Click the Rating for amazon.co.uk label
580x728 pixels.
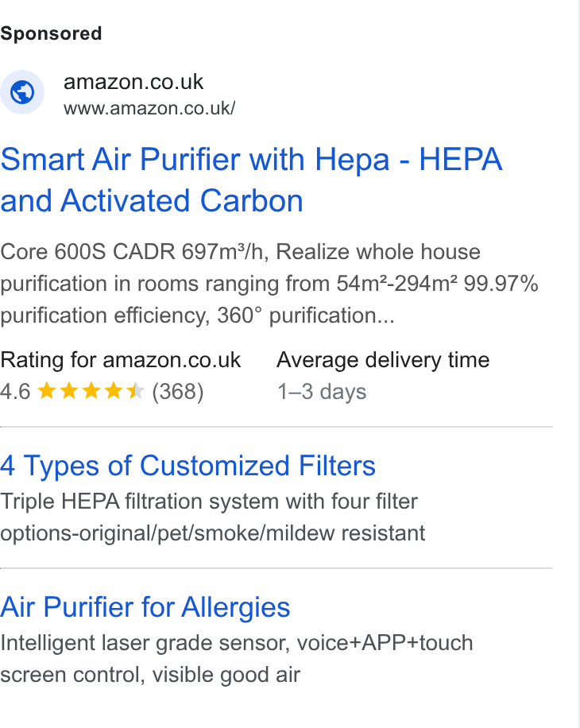coord(121,360)
